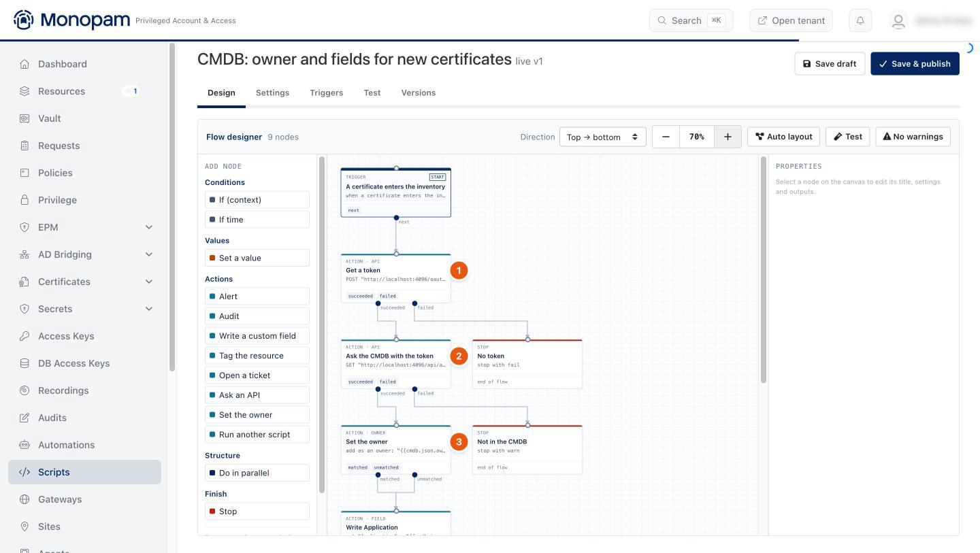Viewport: 980px width, 553px height.
Task: Open the Direction dropdown
Action: 602,137
